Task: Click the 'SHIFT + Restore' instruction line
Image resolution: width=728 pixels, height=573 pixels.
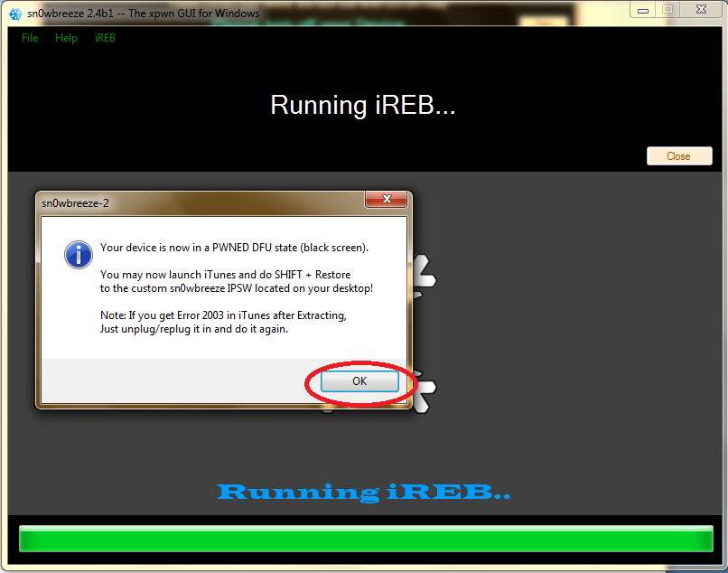Action: point(226,275)
